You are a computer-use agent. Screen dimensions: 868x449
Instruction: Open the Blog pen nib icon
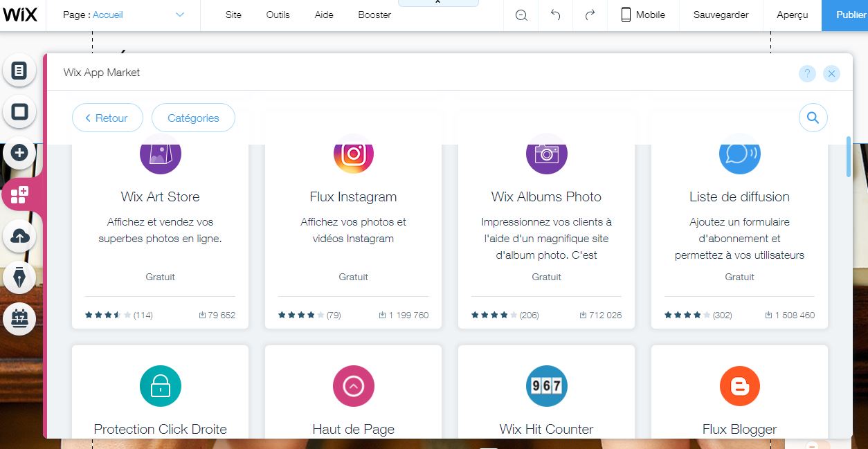(19, 278)
